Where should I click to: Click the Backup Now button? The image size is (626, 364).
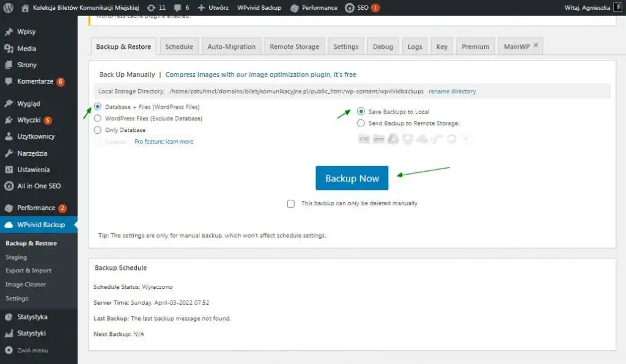point(352,178)
